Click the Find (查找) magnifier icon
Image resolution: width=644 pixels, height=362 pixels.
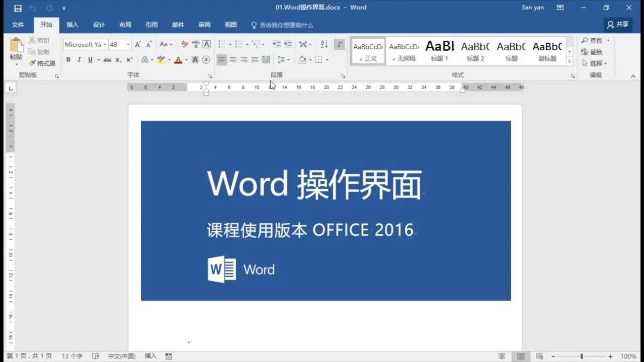585,41
